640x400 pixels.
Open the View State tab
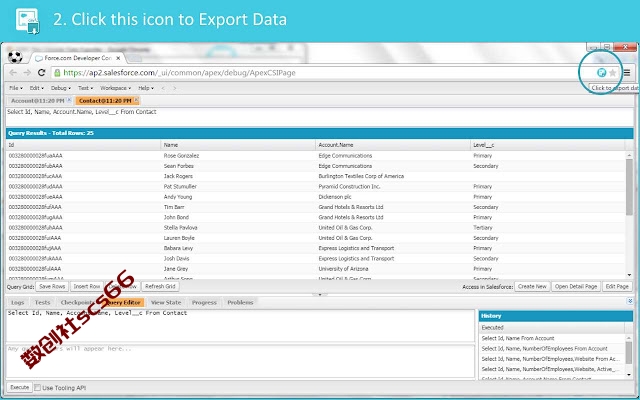(166, 302)
